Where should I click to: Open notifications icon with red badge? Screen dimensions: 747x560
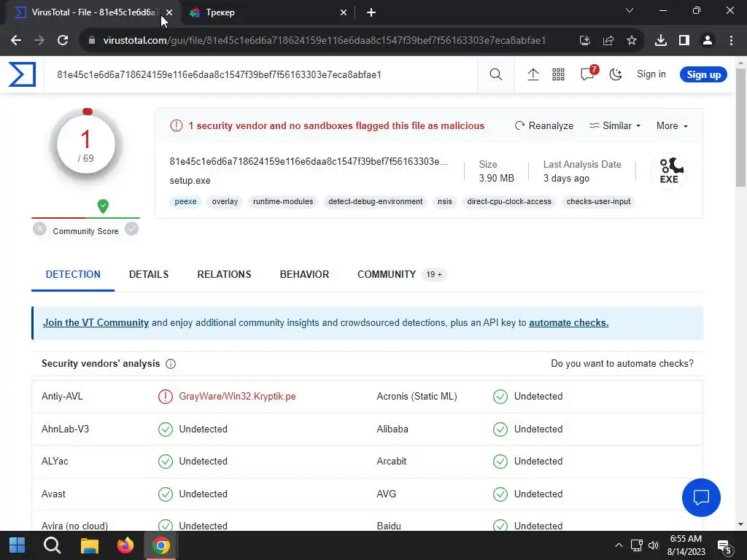tap(589, 74)
